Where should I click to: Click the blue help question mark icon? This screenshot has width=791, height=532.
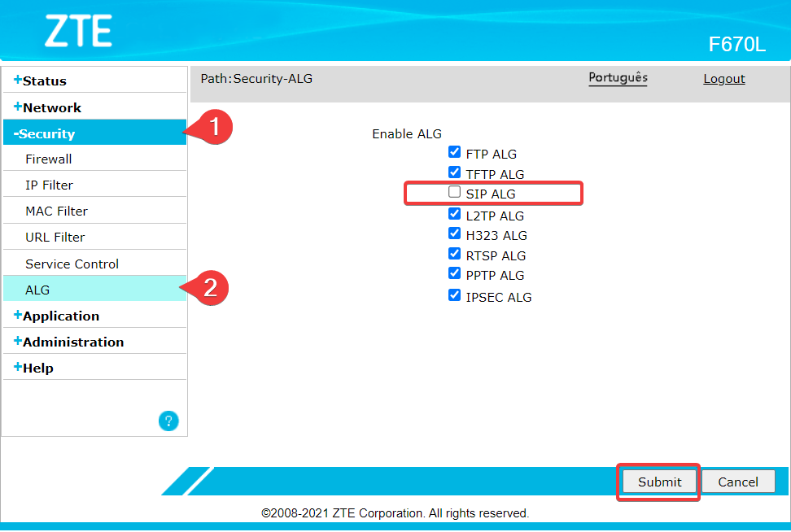(x=168, y=421)
